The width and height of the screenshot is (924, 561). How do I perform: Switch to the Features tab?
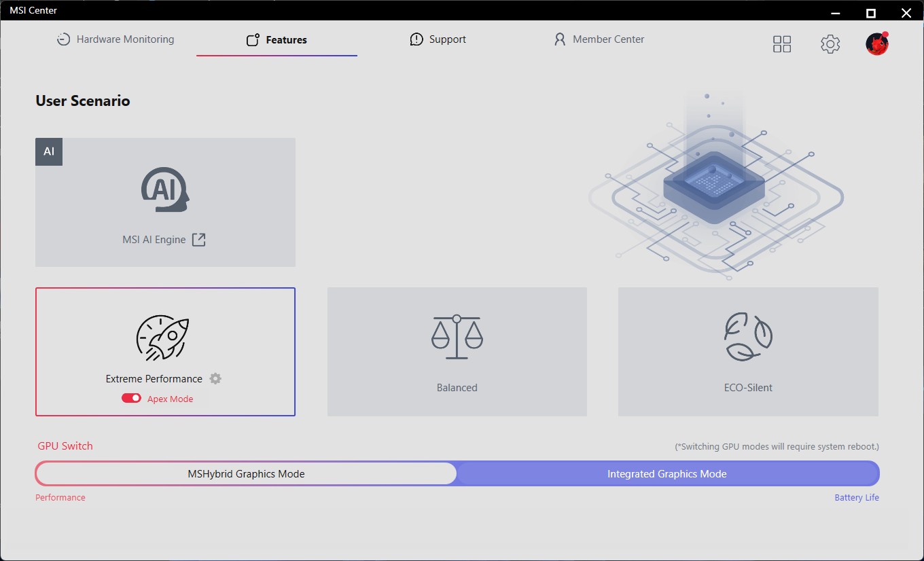pyautogui.click(x=277, y=40)
